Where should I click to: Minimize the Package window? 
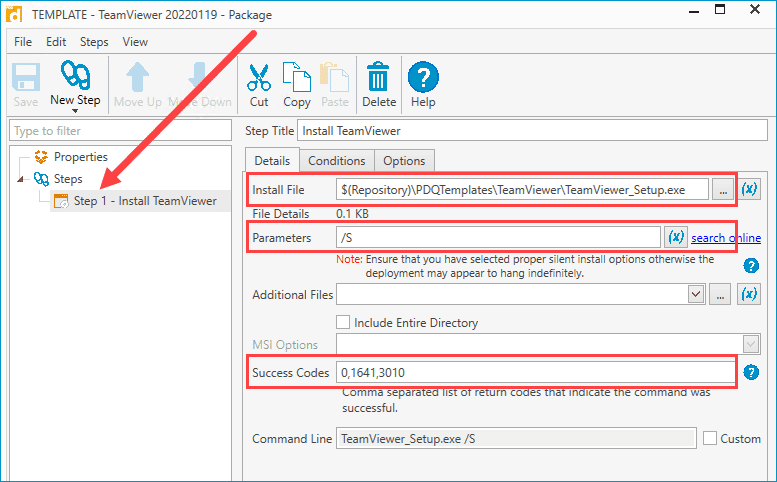coord(694,11)
